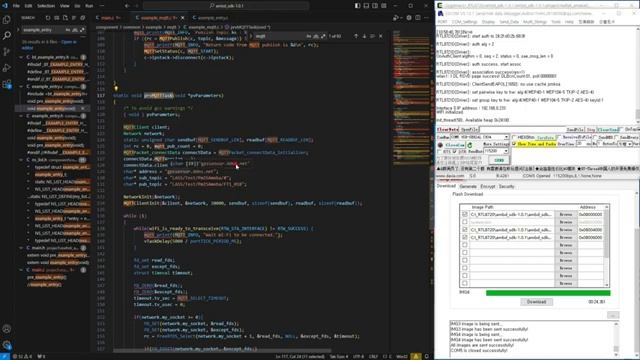The height and width of the screenshot is (360, 640).
Task: View search results as tree icon
Action: click(74, 18)
